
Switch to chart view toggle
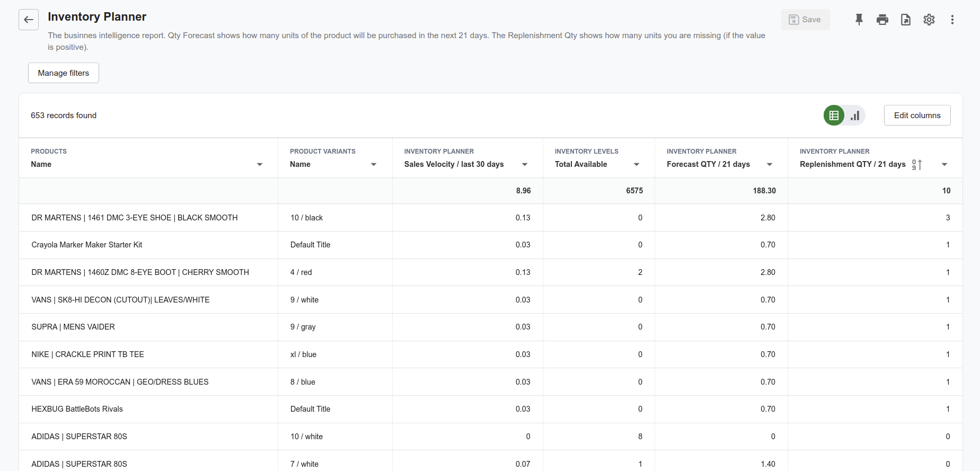pos(855,115)
